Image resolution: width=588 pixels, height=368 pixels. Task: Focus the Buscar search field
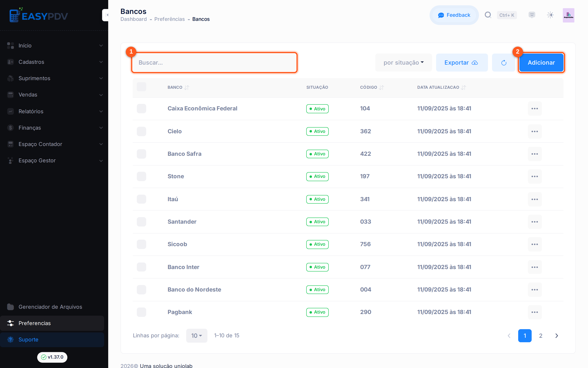point(214,63)
